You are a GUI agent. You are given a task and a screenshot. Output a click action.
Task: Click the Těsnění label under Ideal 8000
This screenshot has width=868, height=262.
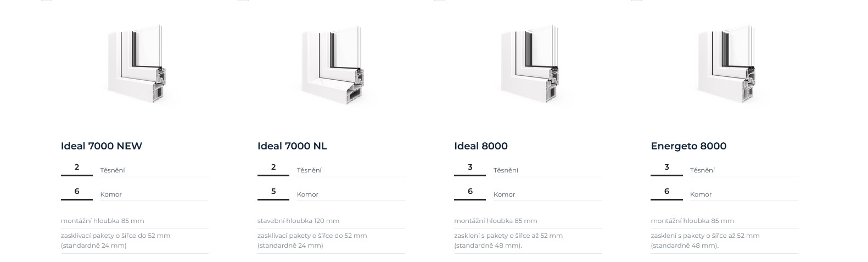coord(506,170)
